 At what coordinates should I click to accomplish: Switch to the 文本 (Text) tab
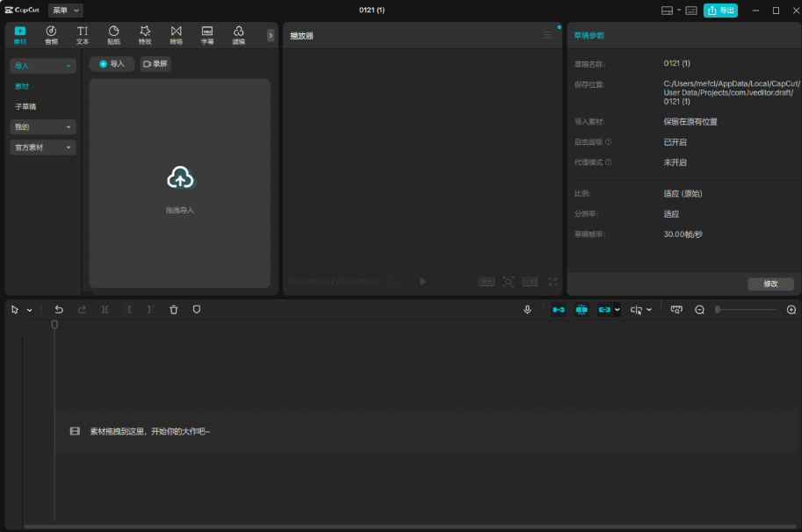[x=83, y=35]
